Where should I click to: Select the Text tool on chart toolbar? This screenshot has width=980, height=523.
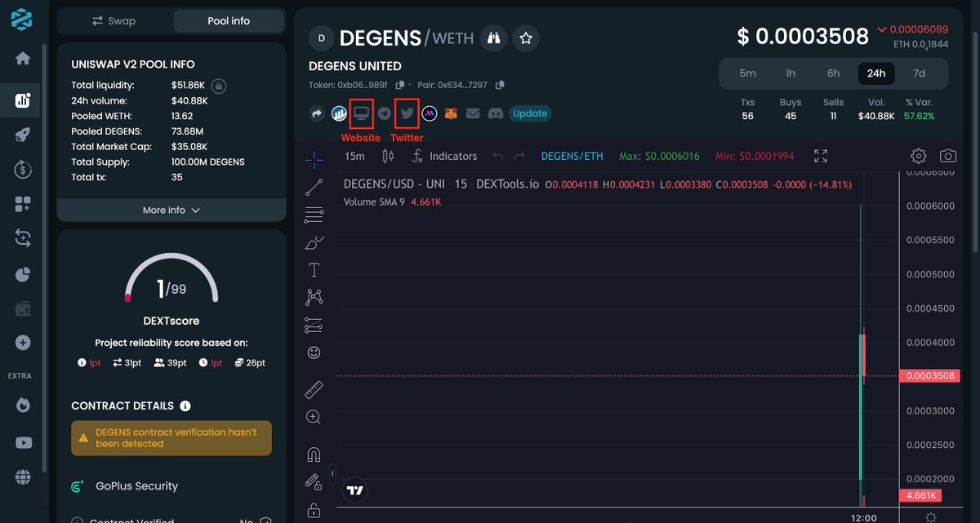click(314, 269)
